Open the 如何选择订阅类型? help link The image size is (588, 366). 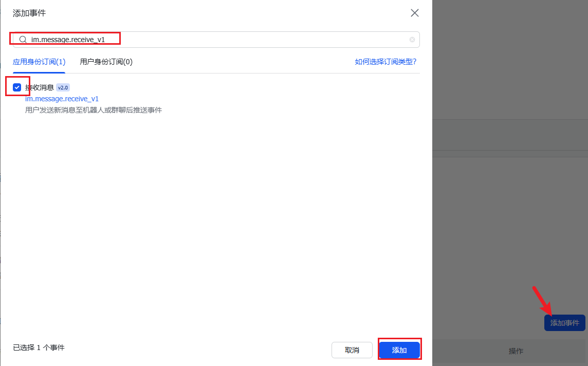385,62
